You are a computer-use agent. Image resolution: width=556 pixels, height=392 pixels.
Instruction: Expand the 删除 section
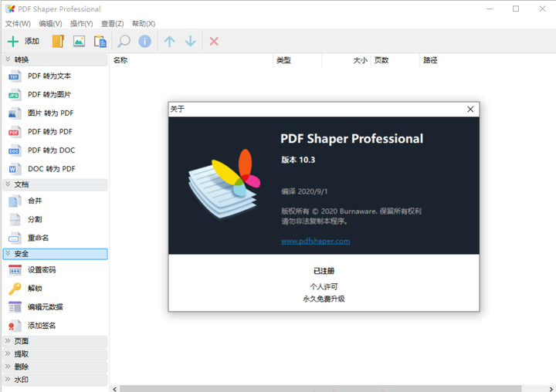pos(55,367)
